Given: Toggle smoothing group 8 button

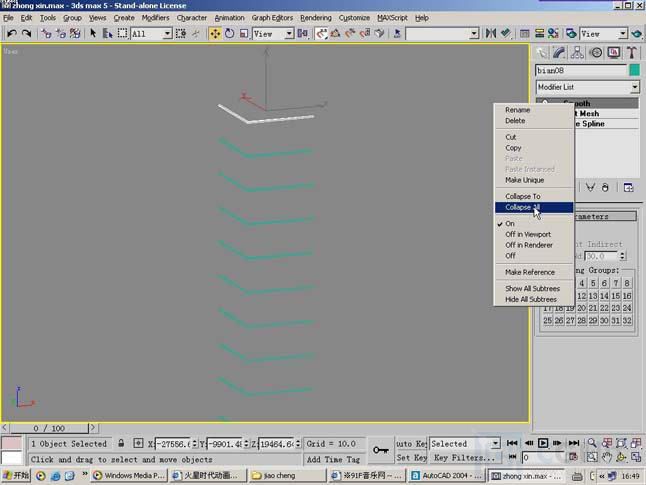Looking at the screenshot, I should [x=627, y=284].
